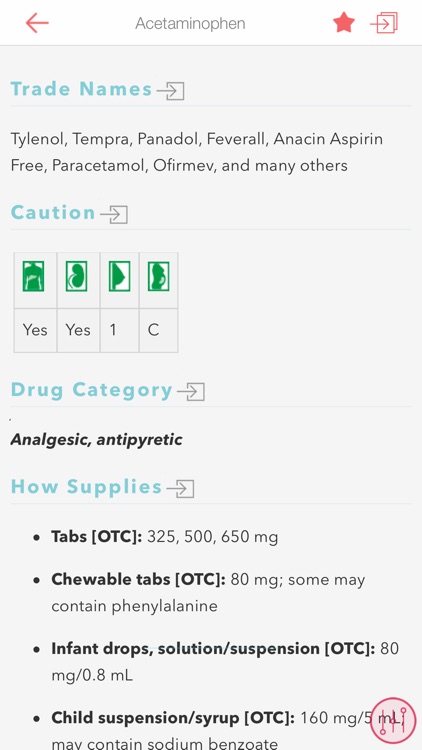Image resolution: width=422 pixels, height=750 pixels.
Task: Expand the Trade Names section arrow
Action: click(x=170, y=90)
